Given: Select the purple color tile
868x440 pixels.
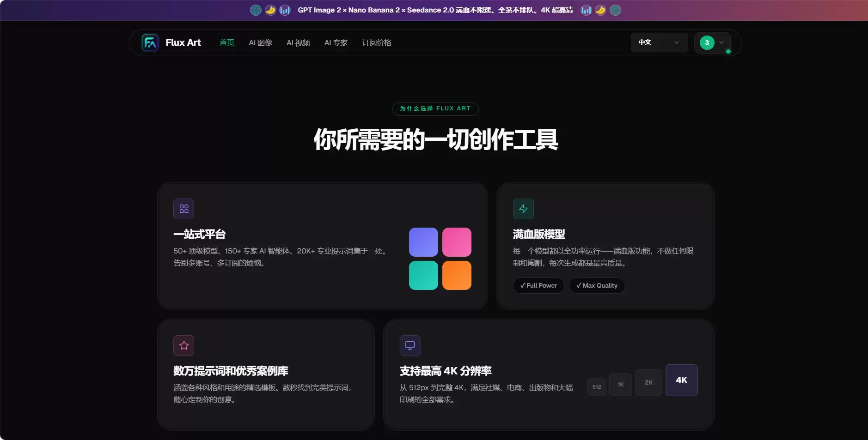Looking at the screenshot, I should (423, 242).
